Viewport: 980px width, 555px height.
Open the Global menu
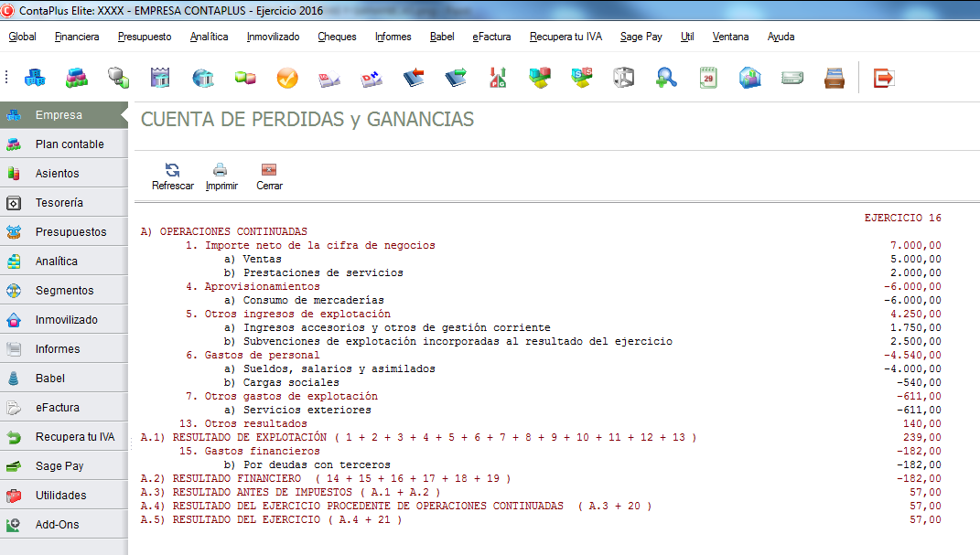pos(23,37)
